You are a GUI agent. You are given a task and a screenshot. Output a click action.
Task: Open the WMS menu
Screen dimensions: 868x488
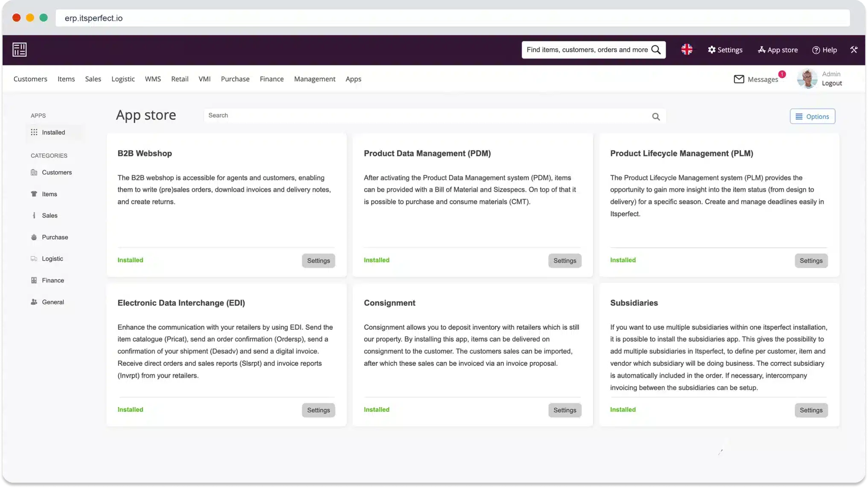pyautogui.click(x=153, y=79)
